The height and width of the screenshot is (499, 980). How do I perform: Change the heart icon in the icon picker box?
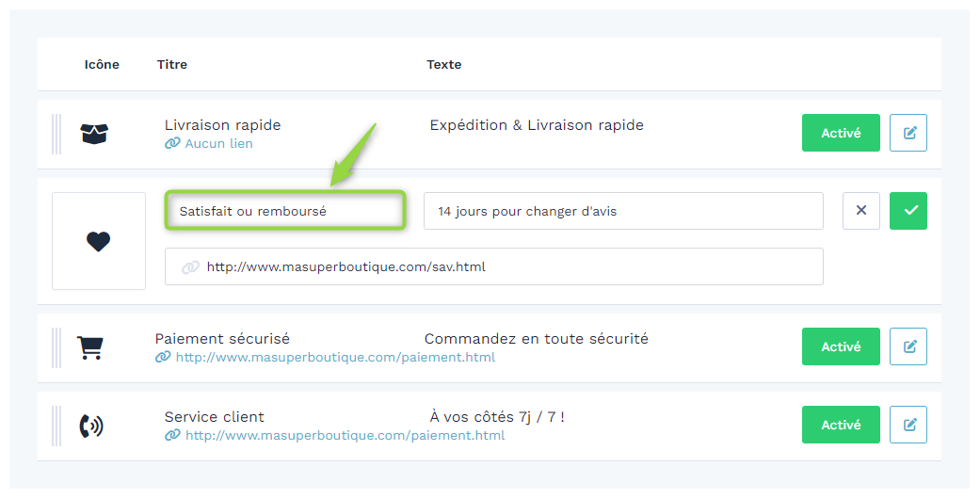pos(99,241)
